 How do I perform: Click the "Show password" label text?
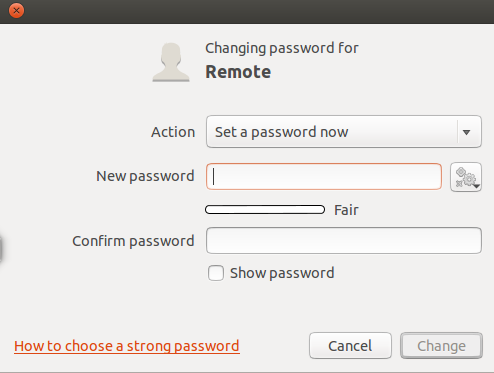pyautogui.click(x=282, y=273)
